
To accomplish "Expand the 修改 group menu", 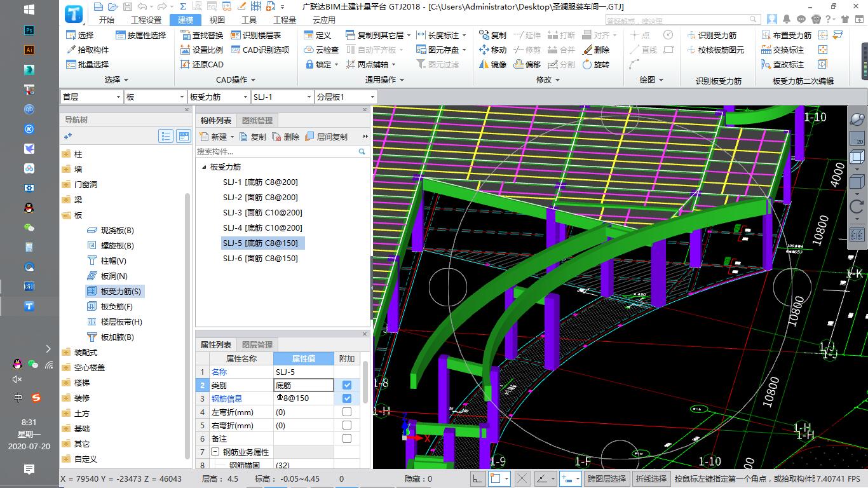I will coord(548,80).
